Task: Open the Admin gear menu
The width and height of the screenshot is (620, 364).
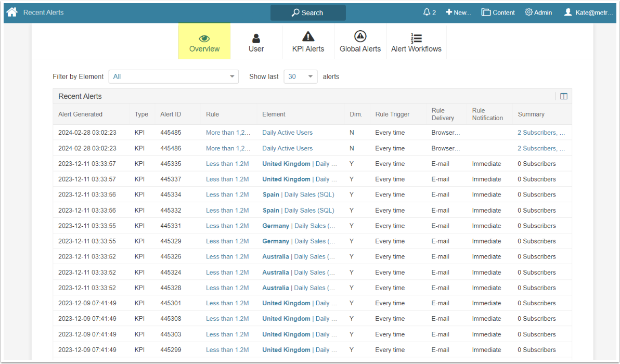Action: pos(538,12)
